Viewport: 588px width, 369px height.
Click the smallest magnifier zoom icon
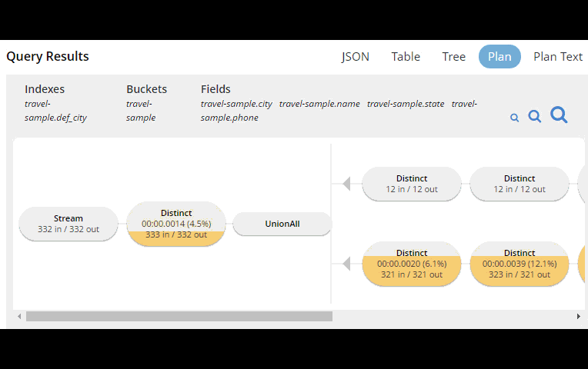pos(515,118)
